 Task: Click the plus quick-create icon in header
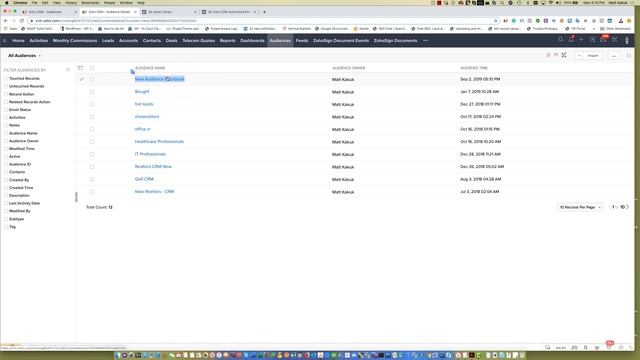(582, 40)
